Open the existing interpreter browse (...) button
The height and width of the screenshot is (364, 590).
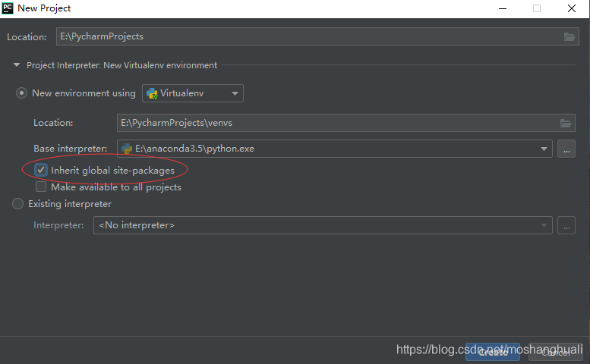[x=566, y=225]
